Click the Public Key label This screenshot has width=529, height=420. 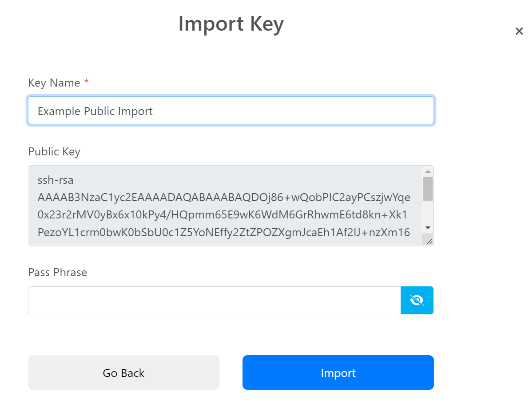54,151
